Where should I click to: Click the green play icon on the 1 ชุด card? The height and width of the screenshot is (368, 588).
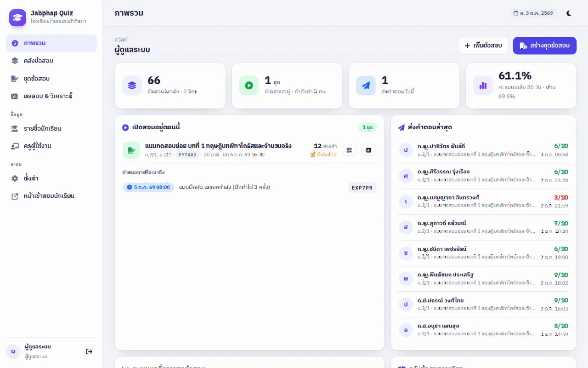(249, 86)
